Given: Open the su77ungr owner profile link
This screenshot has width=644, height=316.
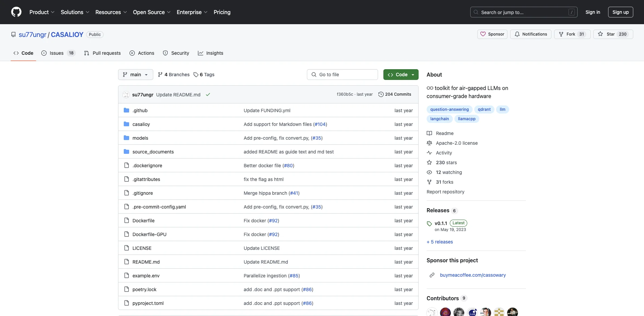Looking at the screenshot, I should [x=33, y=35].
